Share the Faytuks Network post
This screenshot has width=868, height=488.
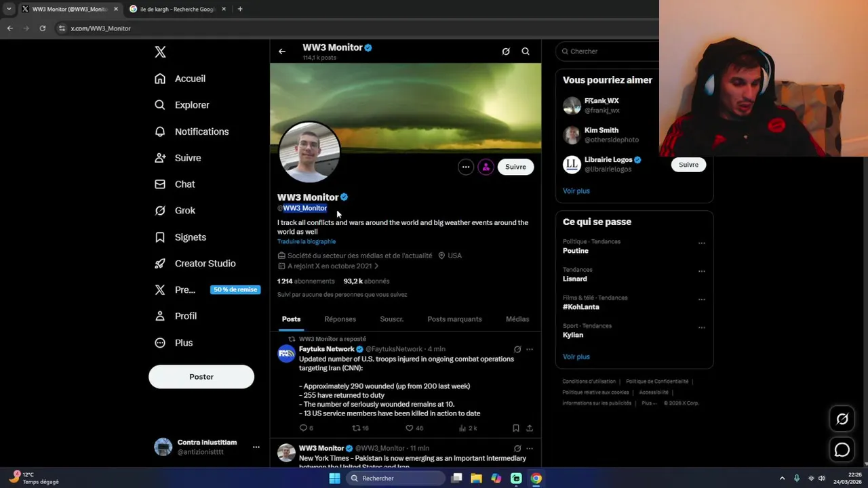point(530,428)
